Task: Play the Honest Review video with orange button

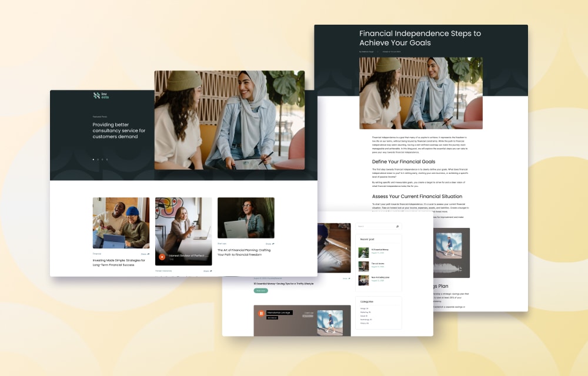Action: pos(162,257)
